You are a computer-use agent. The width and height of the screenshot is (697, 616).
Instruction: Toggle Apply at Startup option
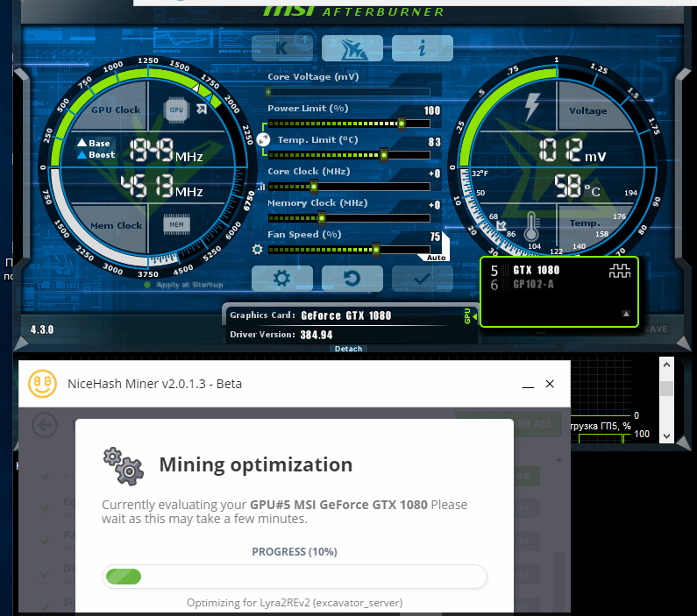tap(148, 285)
